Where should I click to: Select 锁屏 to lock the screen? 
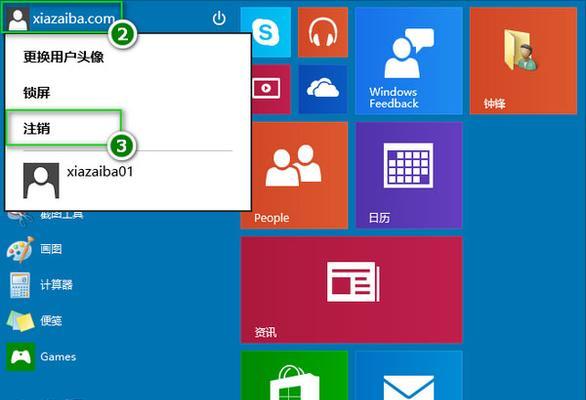[37, 92]
